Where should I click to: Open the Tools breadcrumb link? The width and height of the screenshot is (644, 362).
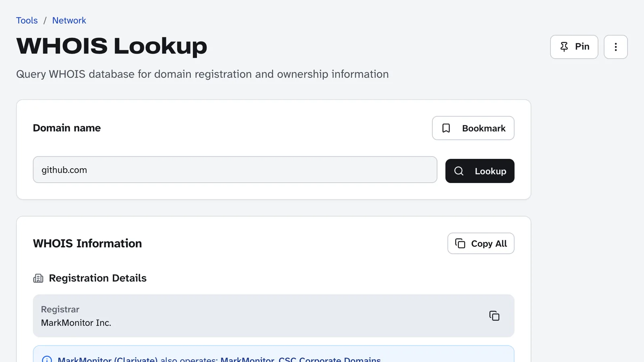coord(27,21)
